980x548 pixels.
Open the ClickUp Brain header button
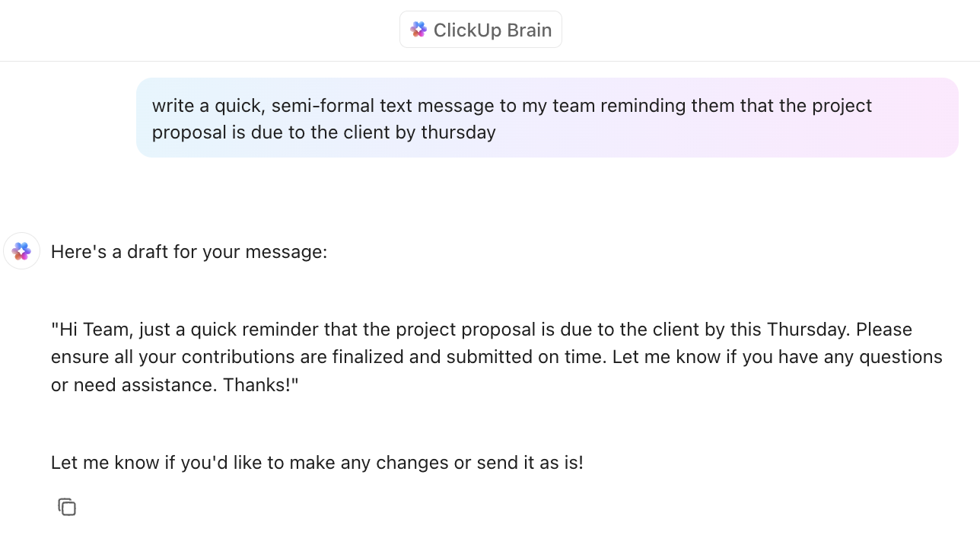tap(480, 29)
